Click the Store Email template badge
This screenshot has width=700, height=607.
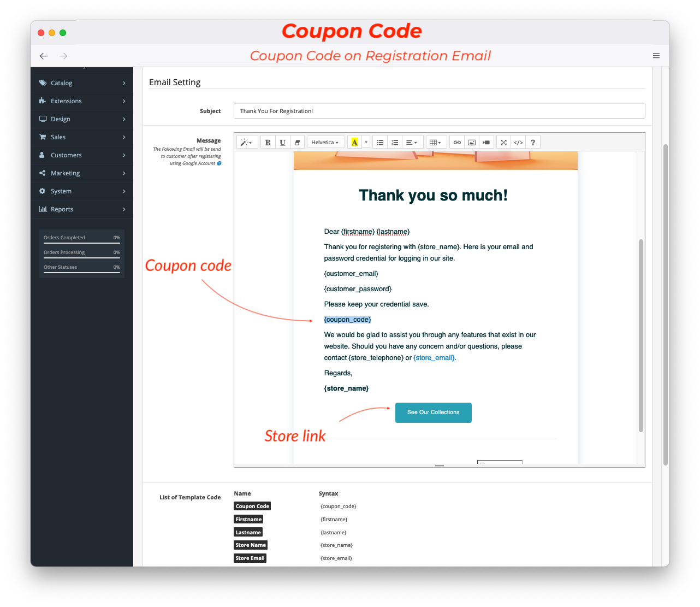[250, 558]
